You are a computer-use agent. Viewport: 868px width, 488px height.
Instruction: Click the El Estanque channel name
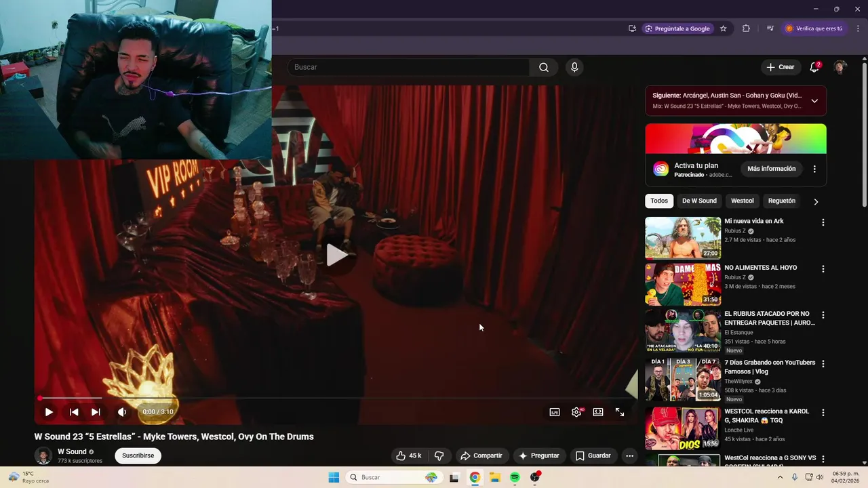click(x=739, y=332)
